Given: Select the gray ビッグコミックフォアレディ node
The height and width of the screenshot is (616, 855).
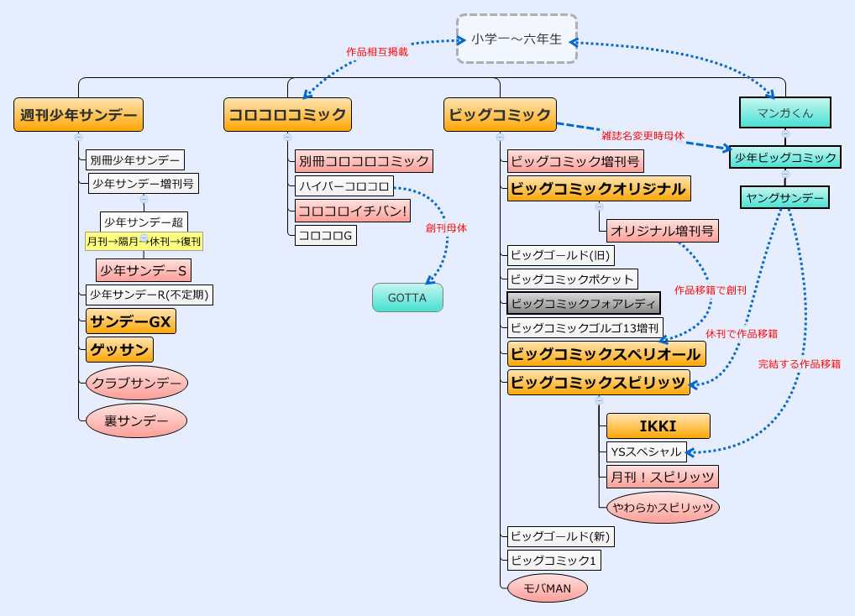Looking at the screenshot, I should (x=584, y=303).
